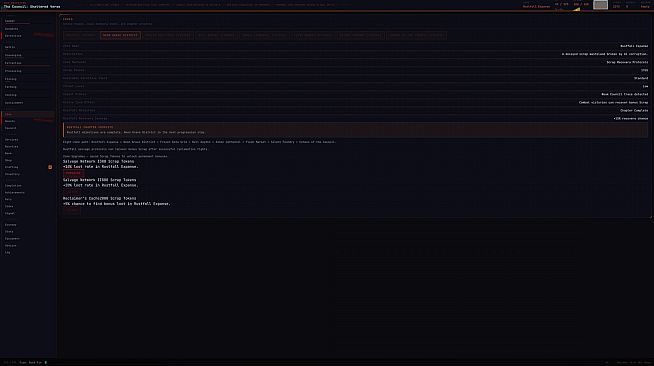Open Fishing skill in the sidebar
This screenshot has width=654, height=366.
coord(11,79)
